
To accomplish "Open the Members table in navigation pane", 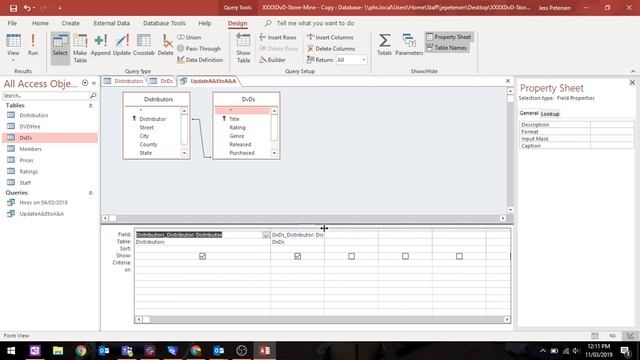I will pyautogui.click(x=31, y=149).
